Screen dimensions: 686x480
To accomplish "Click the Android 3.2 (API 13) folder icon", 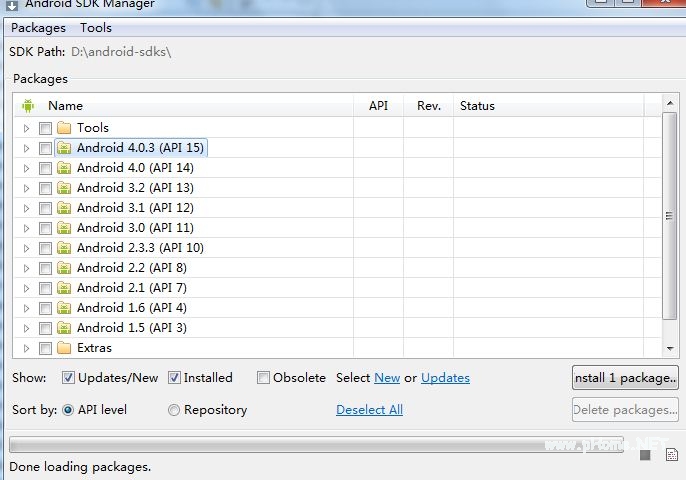I will click(64, 188).
